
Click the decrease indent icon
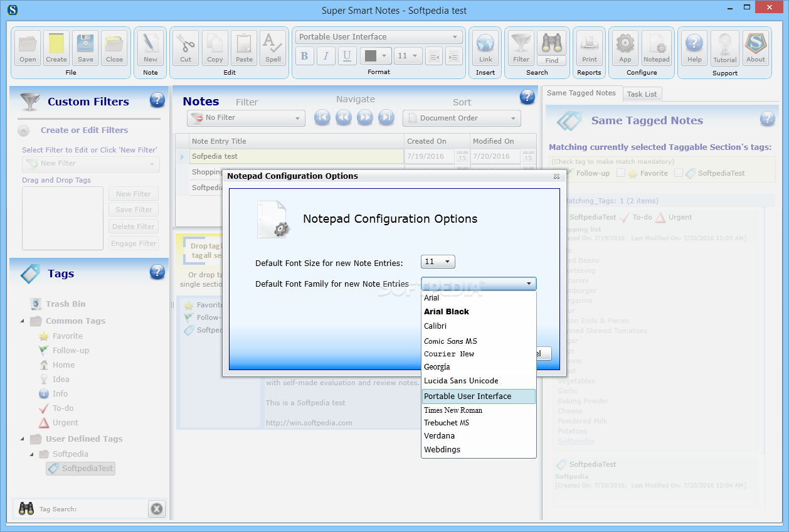point(434,56)
